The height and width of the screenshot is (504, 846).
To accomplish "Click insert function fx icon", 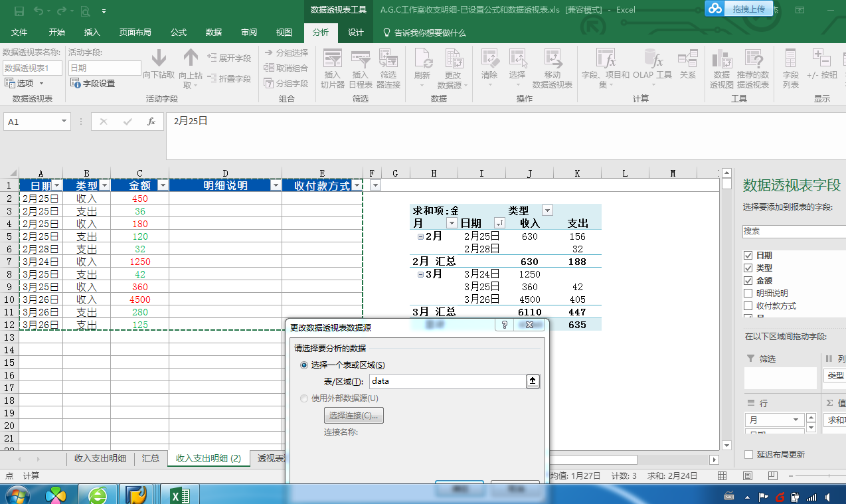I will coord(151,122).
